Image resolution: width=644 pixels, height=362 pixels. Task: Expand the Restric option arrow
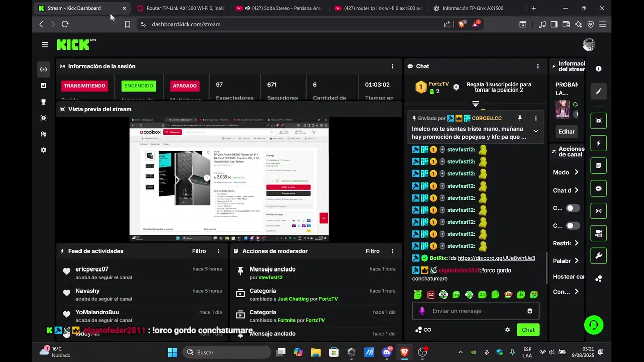click(576, 243)
